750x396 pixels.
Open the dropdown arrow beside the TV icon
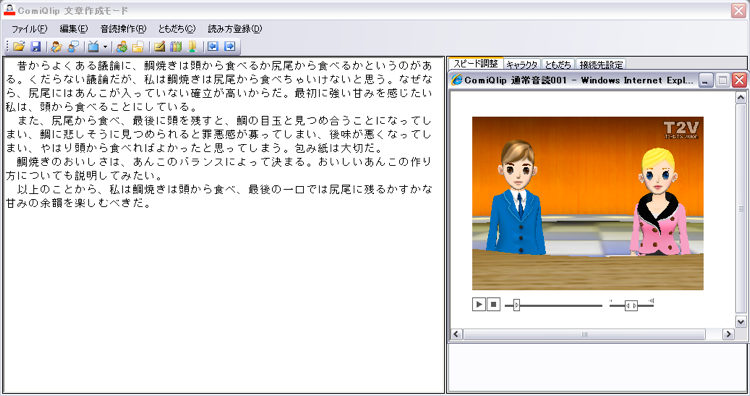(x=105, y=47)
